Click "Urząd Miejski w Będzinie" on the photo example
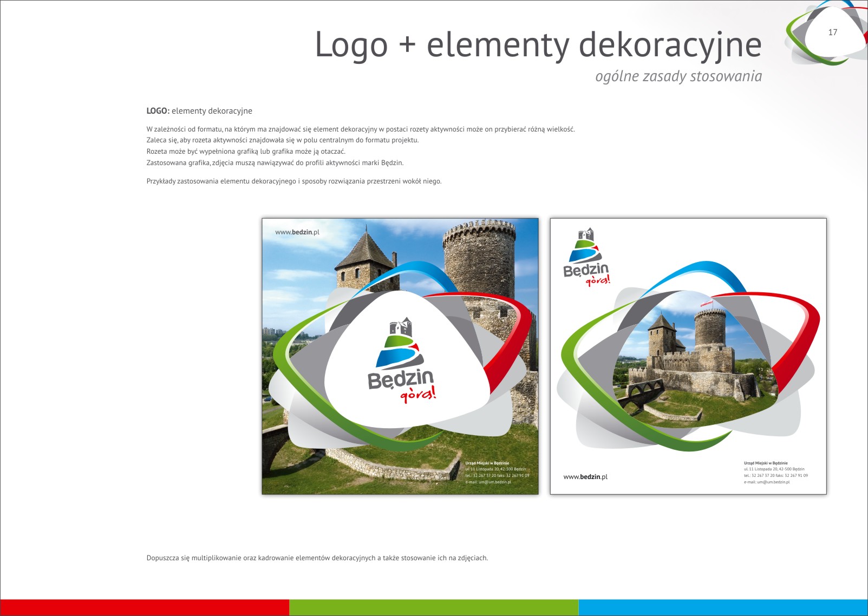The height and width of the screenshot is (616, 868). 487,463
